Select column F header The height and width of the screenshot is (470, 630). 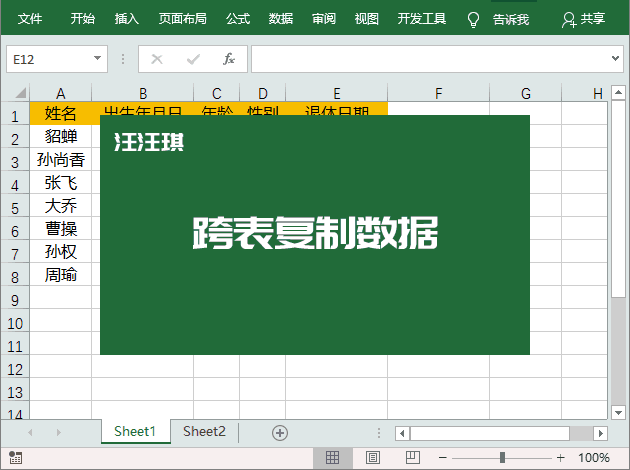[x=438, y=93]
